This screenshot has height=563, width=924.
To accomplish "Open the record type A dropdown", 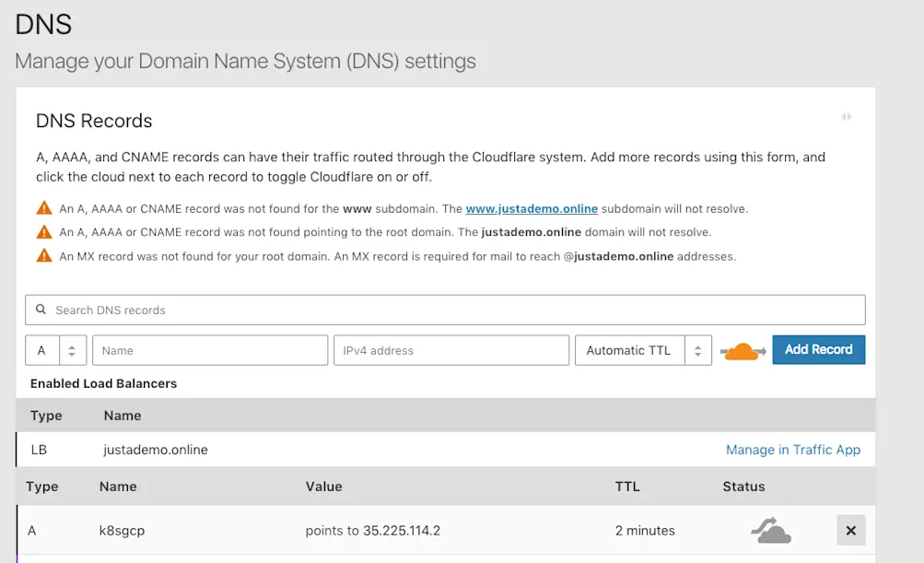I will click(x=56, y=350).
